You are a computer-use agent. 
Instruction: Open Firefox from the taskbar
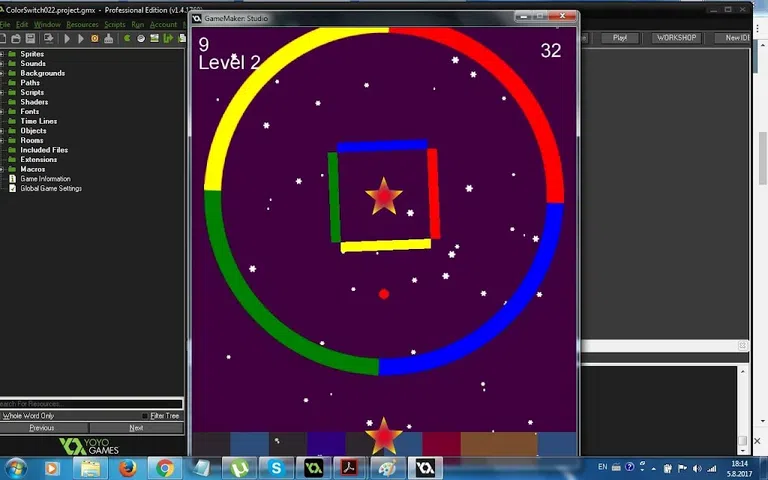pyautogui.click(x=128, y=467)
